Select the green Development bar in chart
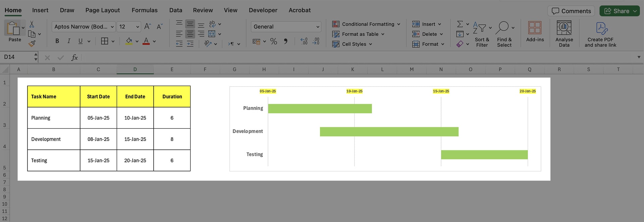 tap(389, 132)
